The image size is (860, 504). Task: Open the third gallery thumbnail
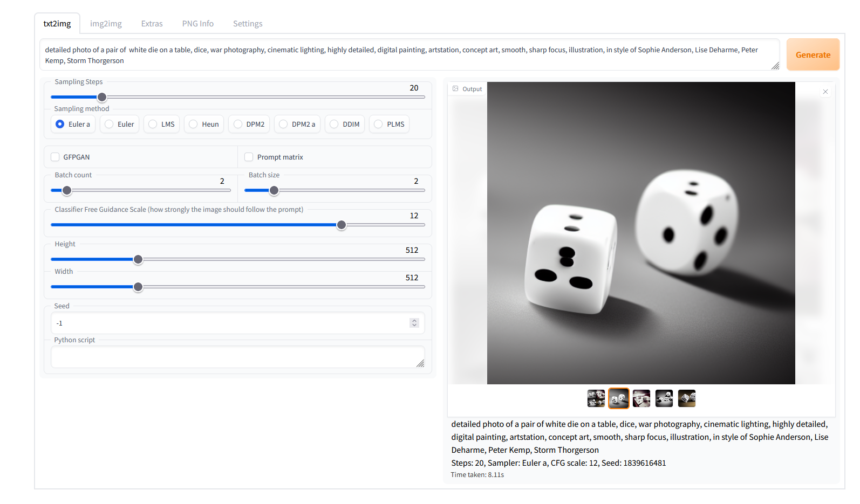pyautogui.click(x=641, y=398)
